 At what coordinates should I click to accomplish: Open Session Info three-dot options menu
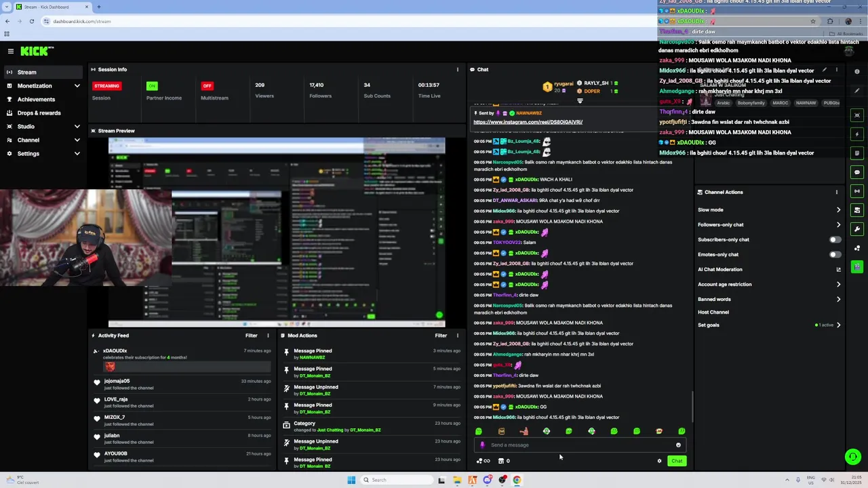tap(457, 69)
